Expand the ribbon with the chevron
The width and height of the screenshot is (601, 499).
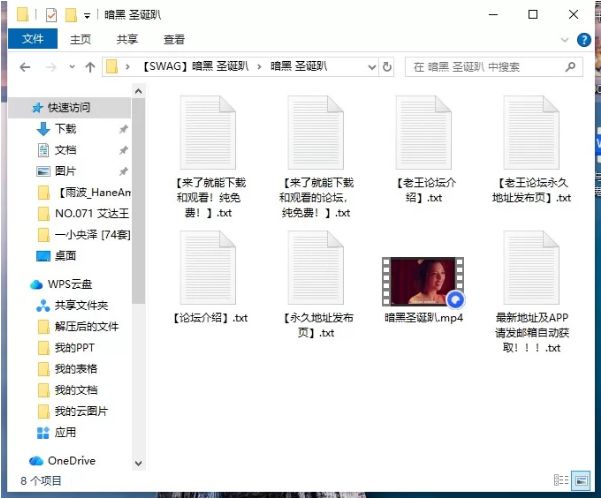pos(564,39)
